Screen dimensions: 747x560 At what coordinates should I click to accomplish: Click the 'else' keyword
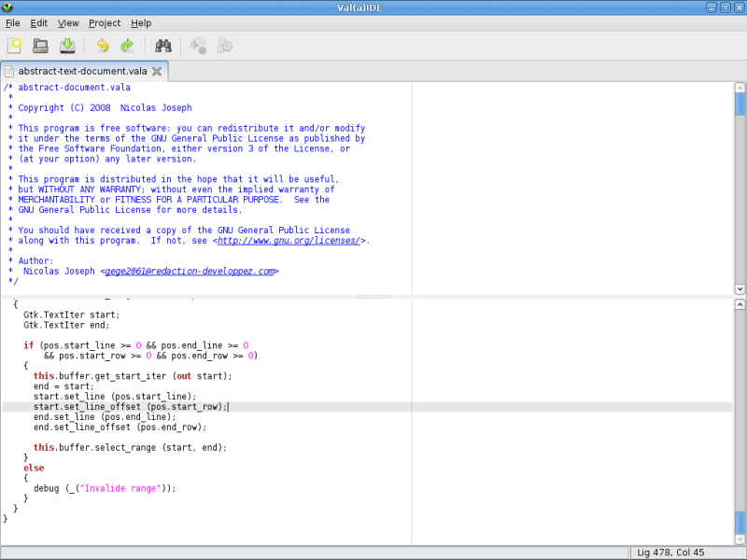[34, 469]
